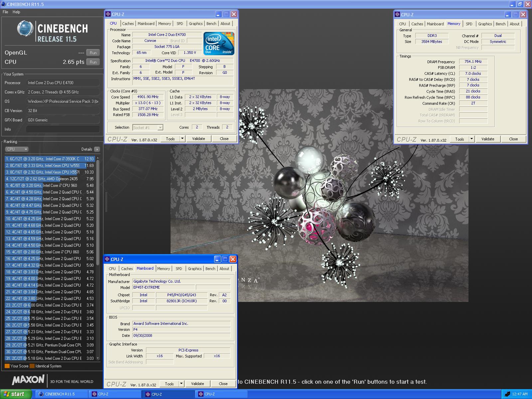This screenshot has width=532, height=399.
Task: Open the CPU ranking type dropdown
Action: 17,149
